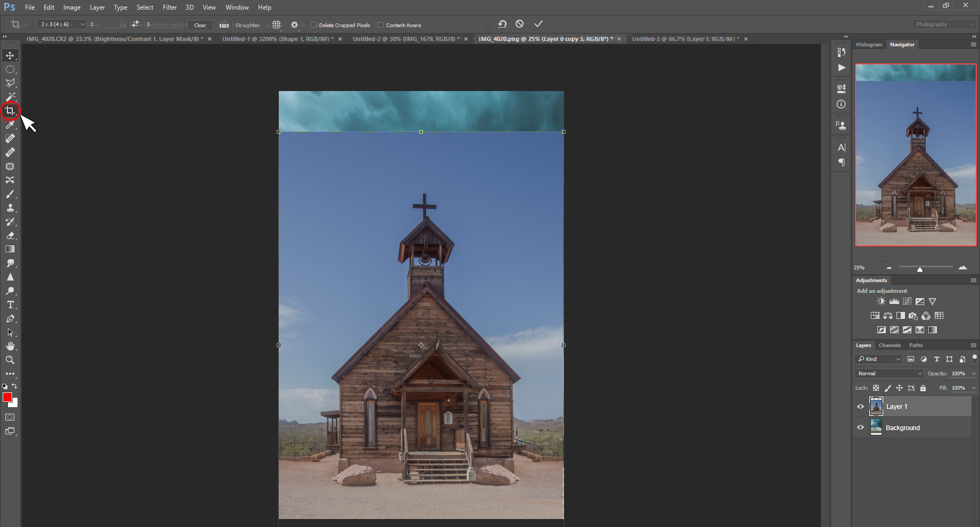980x527 pixels.
Task: Select the Eyedropper tool
Action: pyautogui.click(x=10, y=125)
